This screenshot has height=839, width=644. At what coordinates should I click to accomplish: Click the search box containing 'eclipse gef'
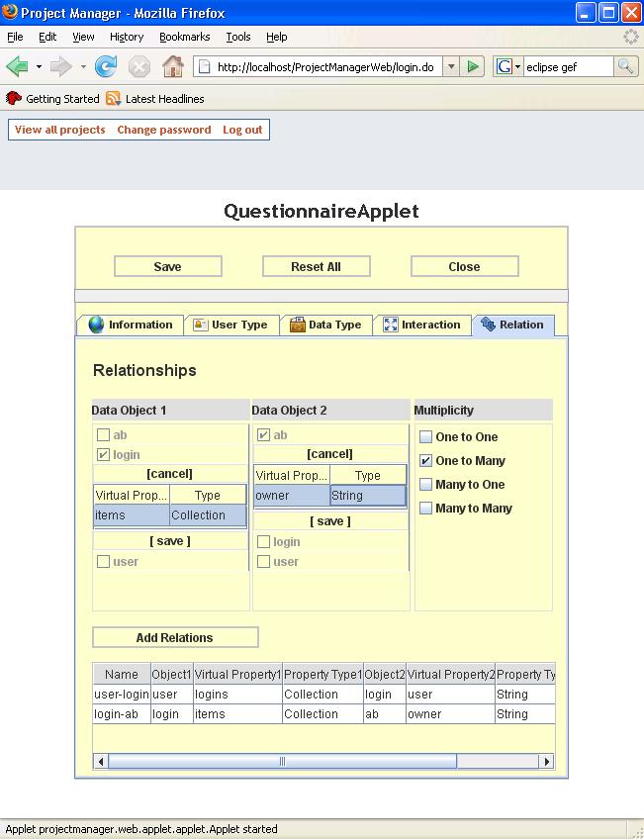(569, 67)
